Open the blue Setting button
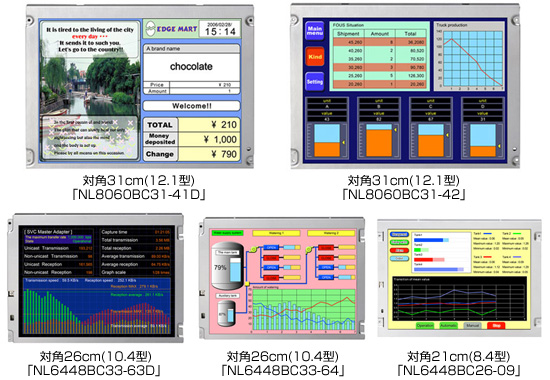 point(315,81)
